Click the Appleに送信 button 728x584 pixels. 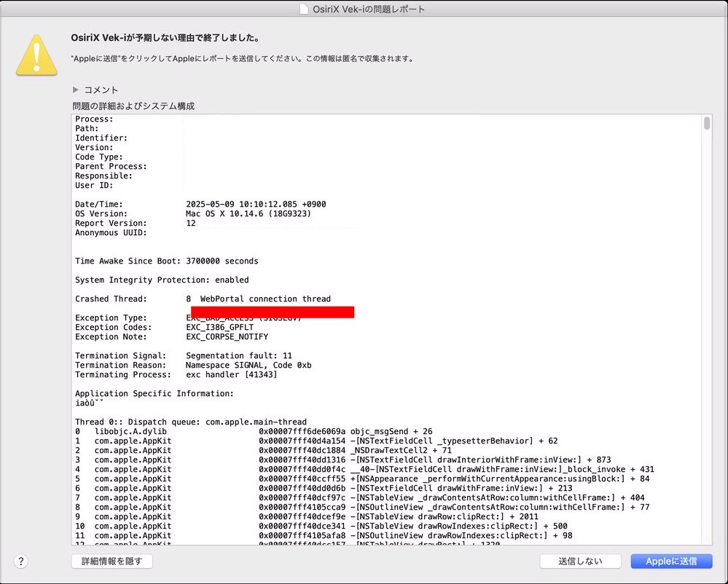pos(671,561)
